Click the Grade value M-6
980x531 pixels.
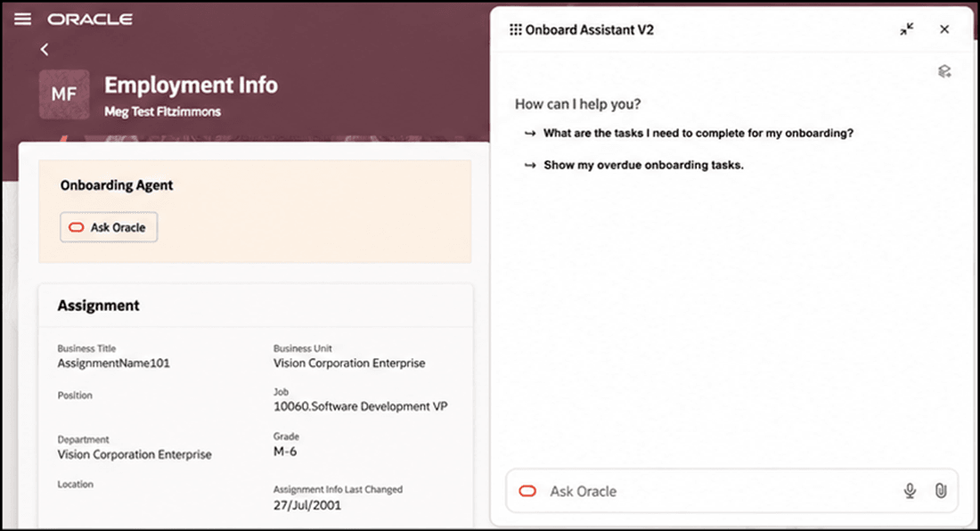tap(285, 451)
